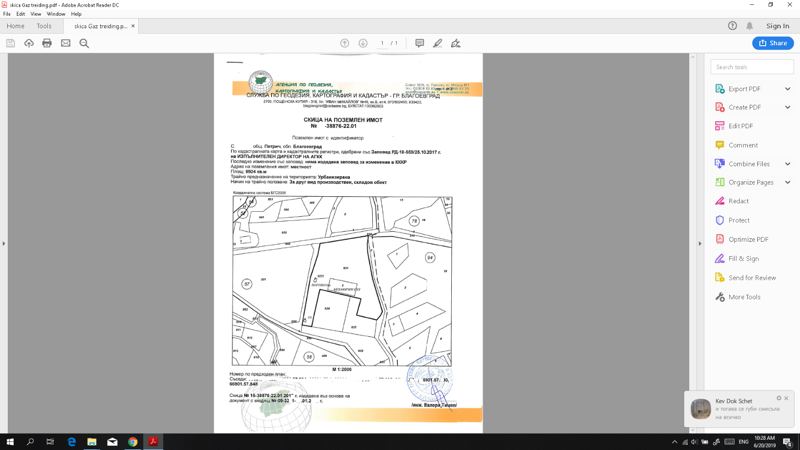Expand the Combine Files options

point(788,164)
